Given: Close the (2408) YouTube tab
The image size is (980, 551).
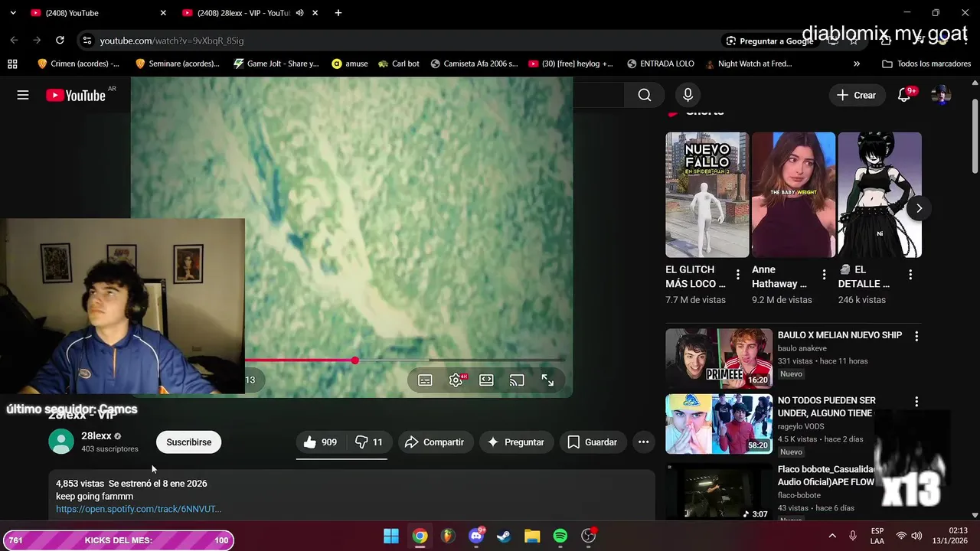Looking at the screenshot, I should [x=163, y=13].
